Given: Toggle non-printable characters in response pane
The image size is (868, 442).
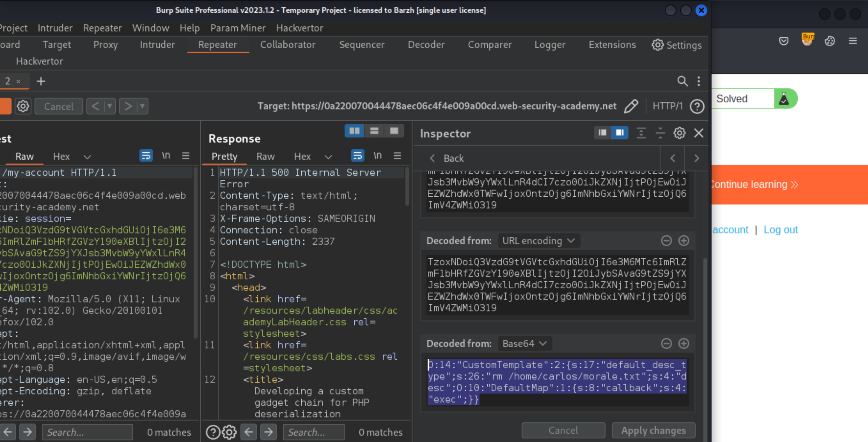Looking at the screenshot, I should (x=378, y=155).
